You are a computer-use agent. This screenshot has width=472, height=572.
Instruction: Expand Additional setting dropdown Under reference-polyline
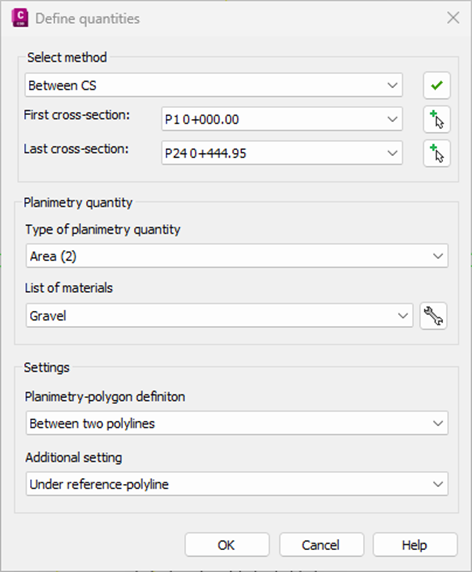click(237, 484)
